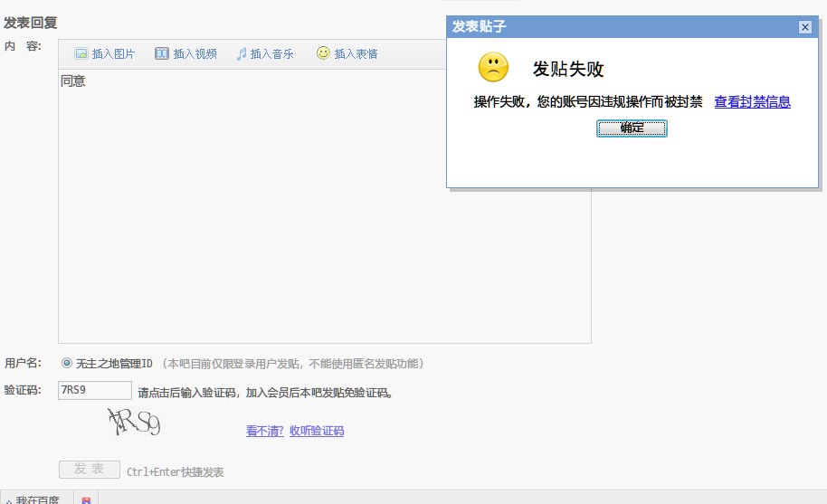Image resolution: width=827 pixels, height=504 pixels.
Task: Click the 看不清? link
Action: click(265, 431)
